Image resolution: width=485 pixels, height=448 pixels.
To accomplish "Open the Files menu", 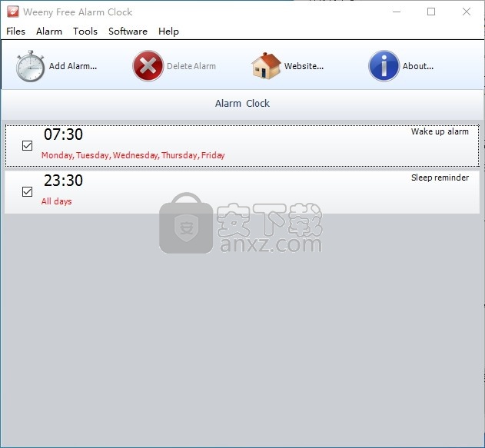I will 15,32.
